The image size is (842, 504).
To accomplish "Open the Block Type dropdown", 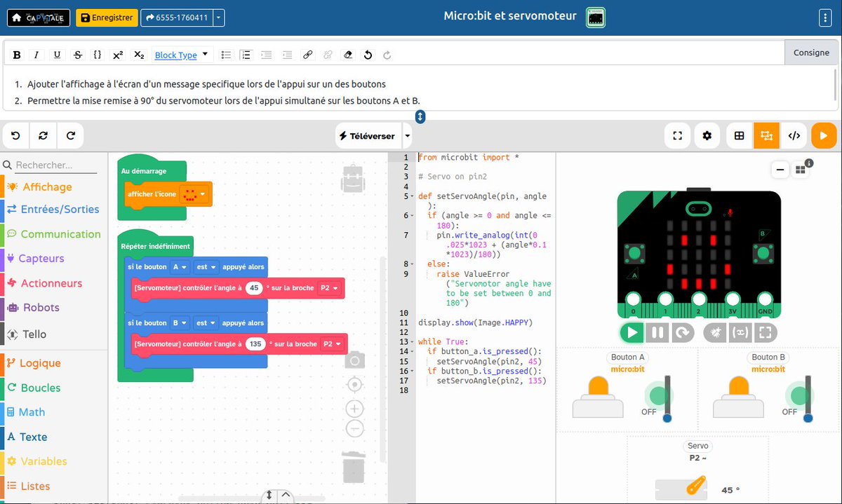I will pos(182,55).
